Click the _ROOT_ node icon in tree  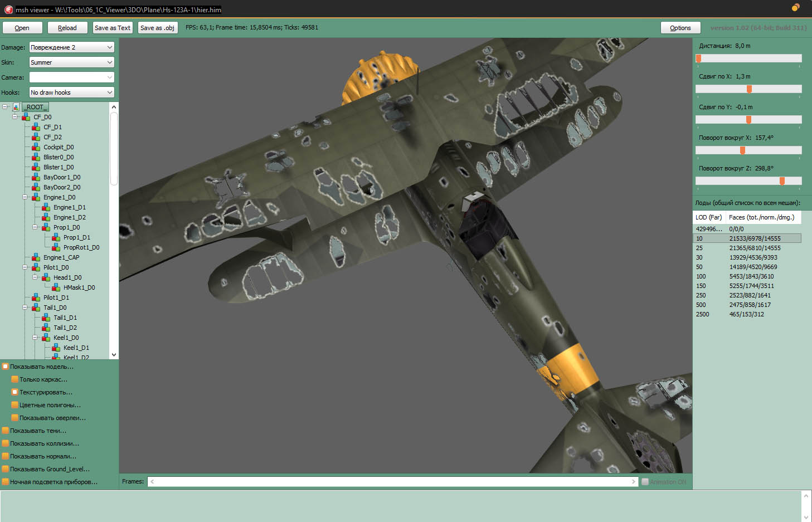(16, 107)
